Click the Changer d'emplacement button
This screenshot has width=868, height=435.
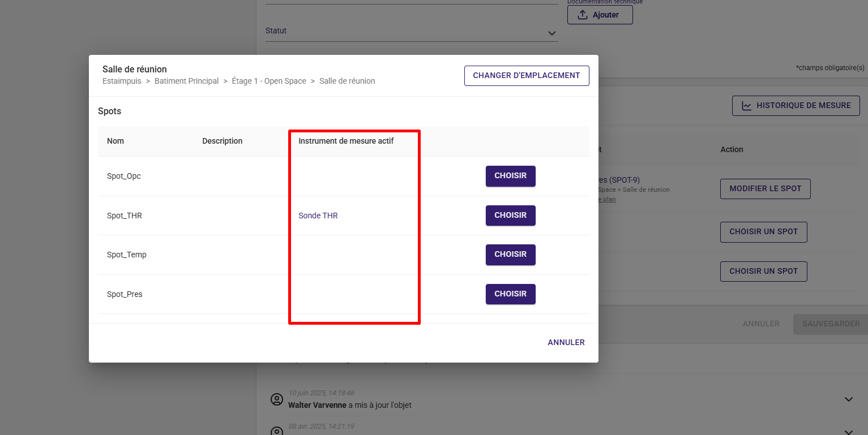click(527, 76)
